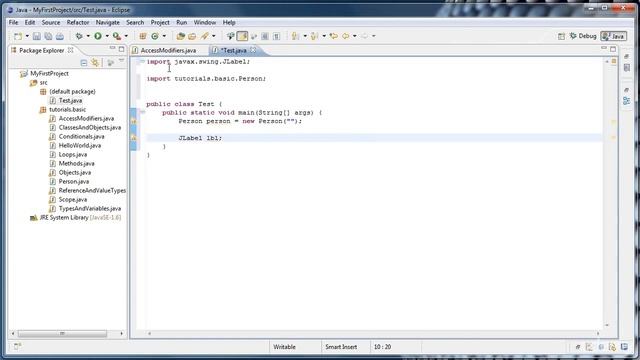
Task: Toggle the icon left of Mark Occurrences
Action: coord(231,36)
